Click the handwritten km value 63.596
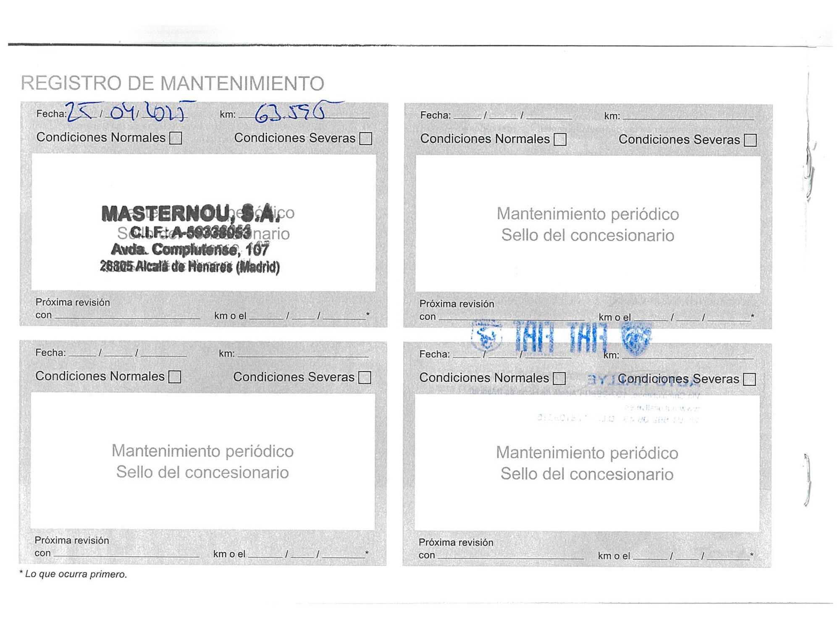Viewport: 840px width, 630px height. (291, 113)
